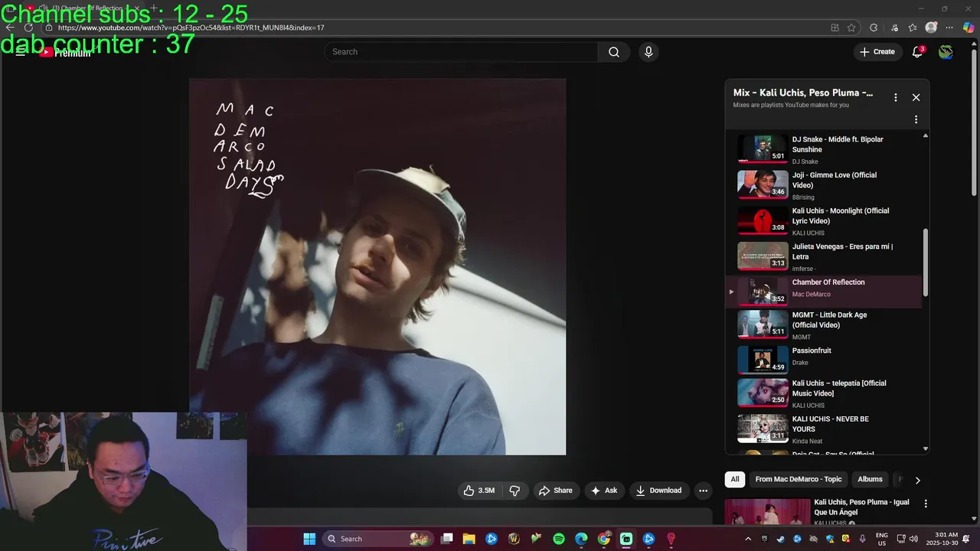
Task: Open more actions ellipsis beside Download
Action: (703, 491)
